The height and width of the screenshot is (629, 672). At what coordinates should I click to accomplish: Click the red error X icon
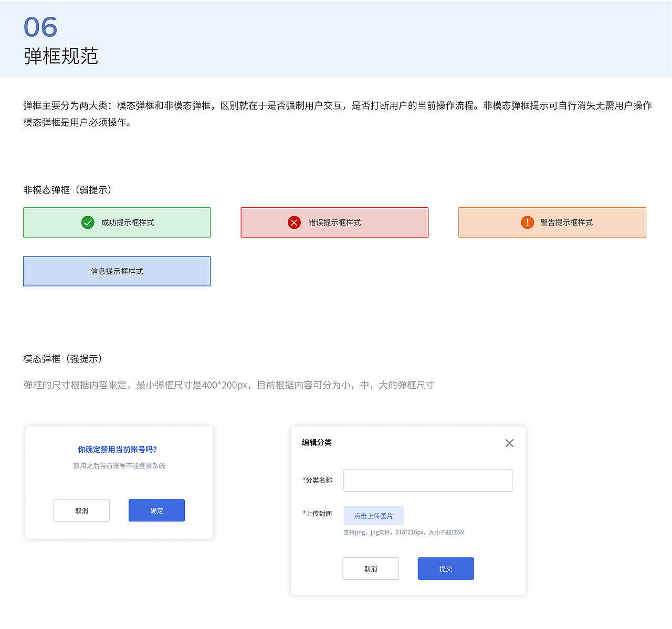[294, 222]
